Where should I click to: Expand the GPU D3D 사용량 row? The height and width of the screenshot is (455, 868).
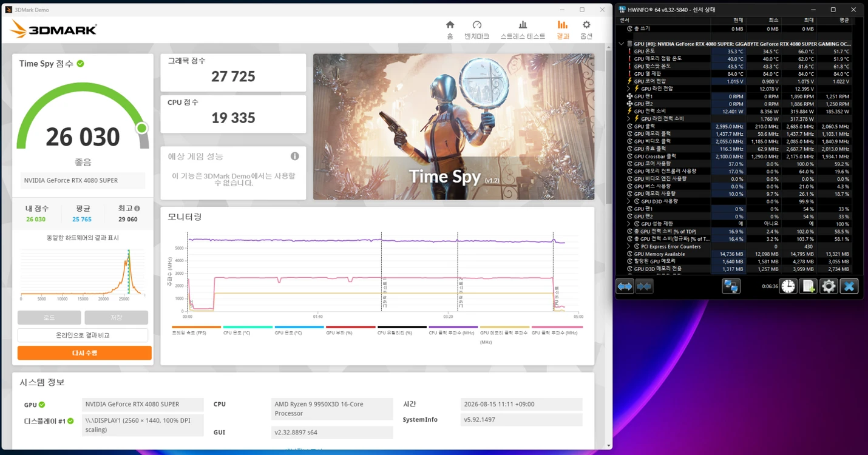(x=629, y=201)
